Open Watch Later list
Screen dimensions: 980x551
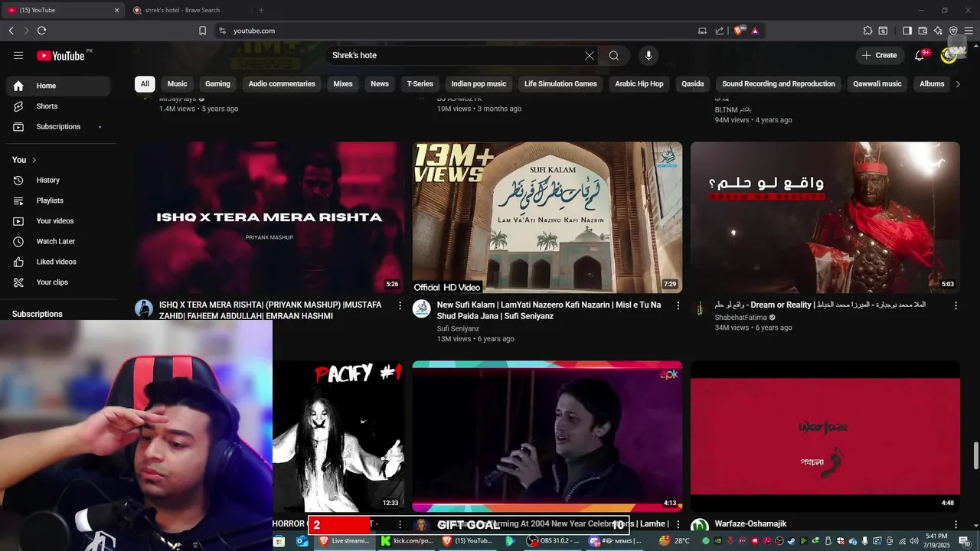coord(58,241)
